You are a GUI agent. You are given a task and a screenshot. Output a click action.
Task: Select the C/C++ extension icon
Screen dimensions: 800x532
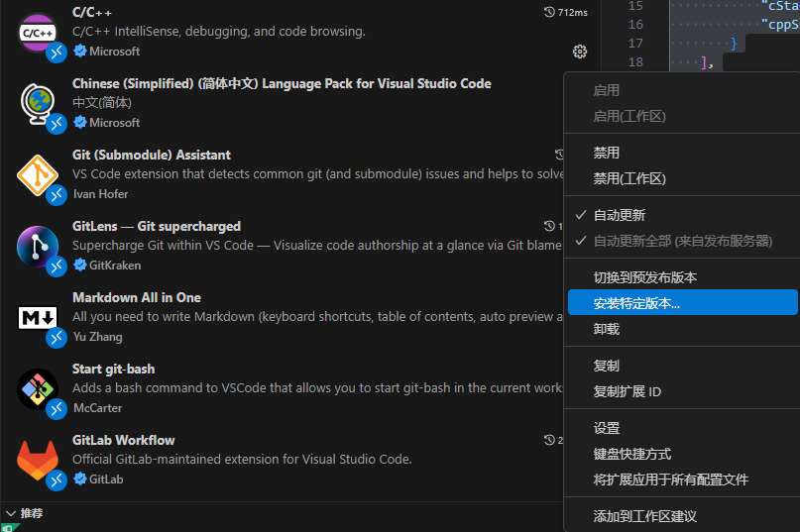(38, 33)
